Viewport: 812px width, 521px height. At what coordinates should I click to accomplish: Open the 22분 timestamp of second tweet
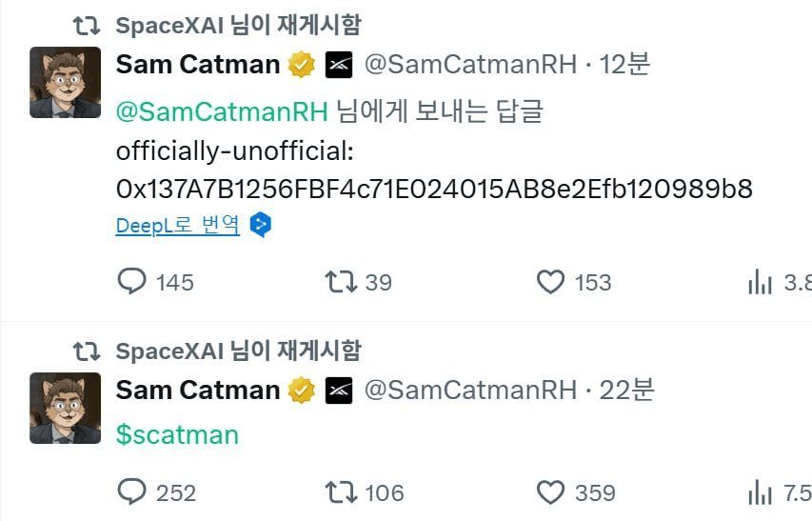coord(626,390)
